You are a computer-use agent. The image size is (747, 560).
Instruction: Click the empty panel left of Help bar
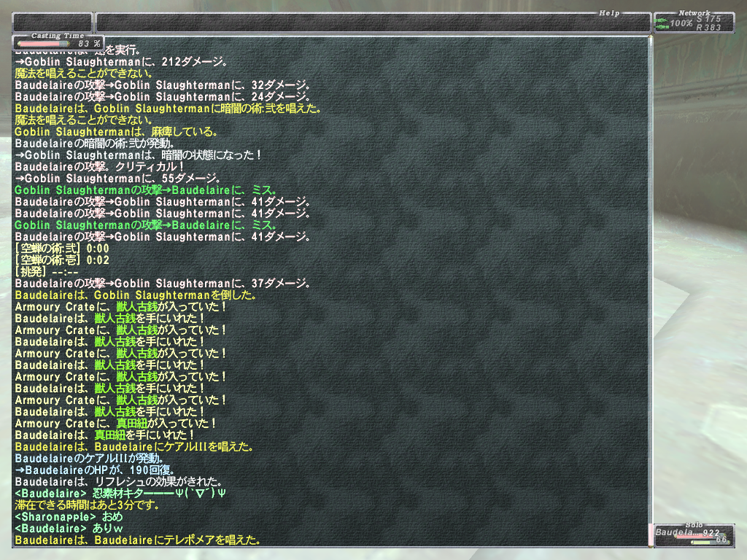click(x=53, y=23)
